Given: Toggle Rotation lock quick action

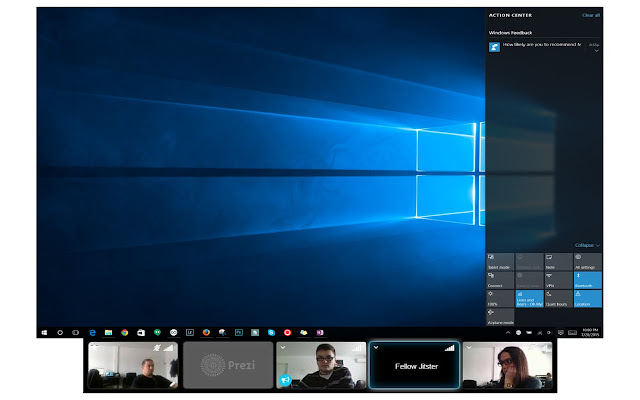Looking at the screenshot, I should pyautogui.click(x=529, y=262).
